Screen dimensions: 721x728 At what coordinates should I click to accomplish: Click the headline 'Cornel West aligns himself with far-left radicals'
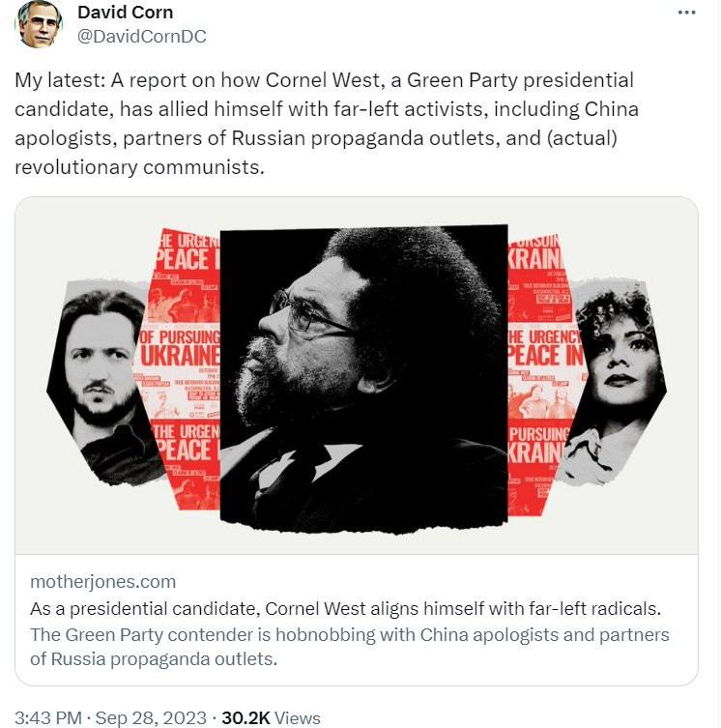tap(463, 608)
